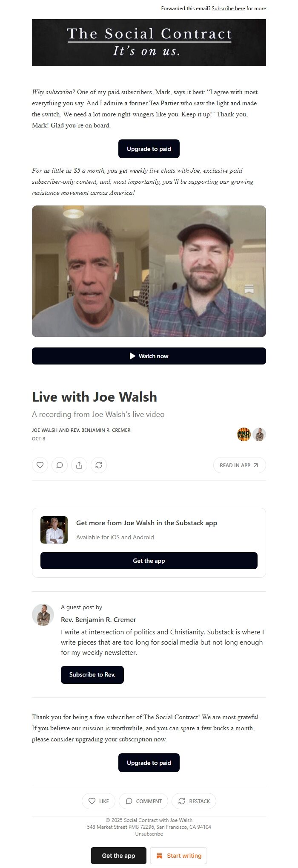Viewport: 298px width, 868px height.
Task: Click the Unsubscribe link in the footer
Action: click(149, 834)
